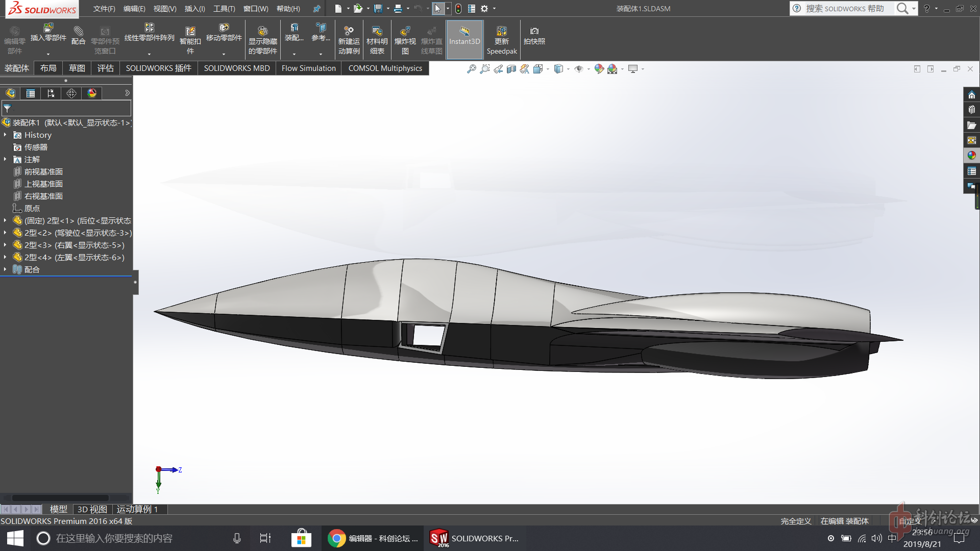
Task: Click the feature tree filter field
Action: click(66, 108)
